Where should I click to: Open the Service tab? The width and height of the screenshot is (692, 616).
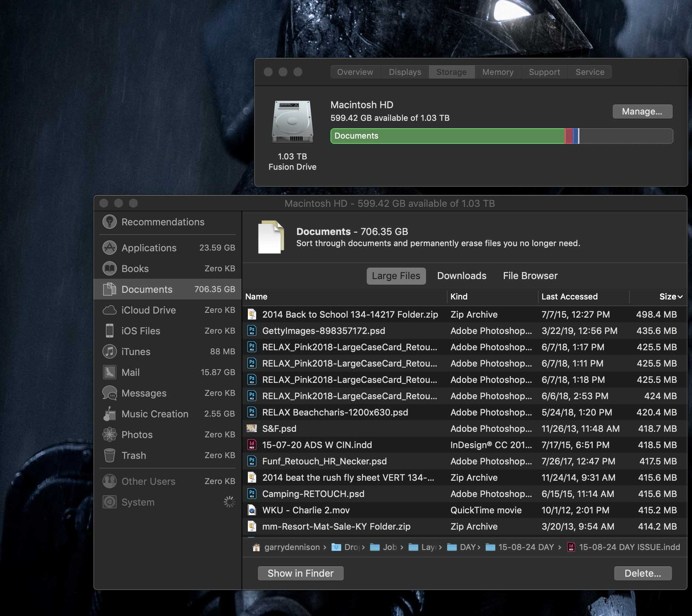click(590, 72)
